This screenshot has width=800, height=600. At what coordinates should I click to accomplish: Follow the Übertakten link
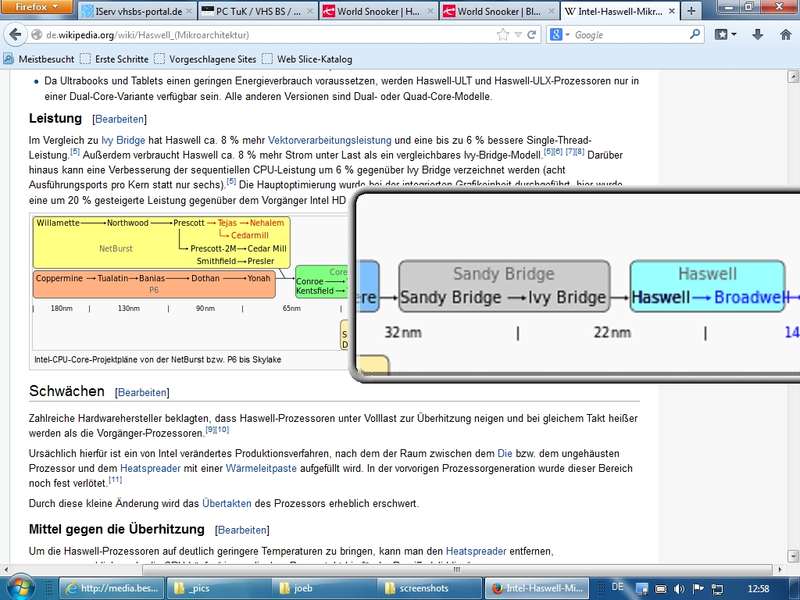[x=227, y=504]
